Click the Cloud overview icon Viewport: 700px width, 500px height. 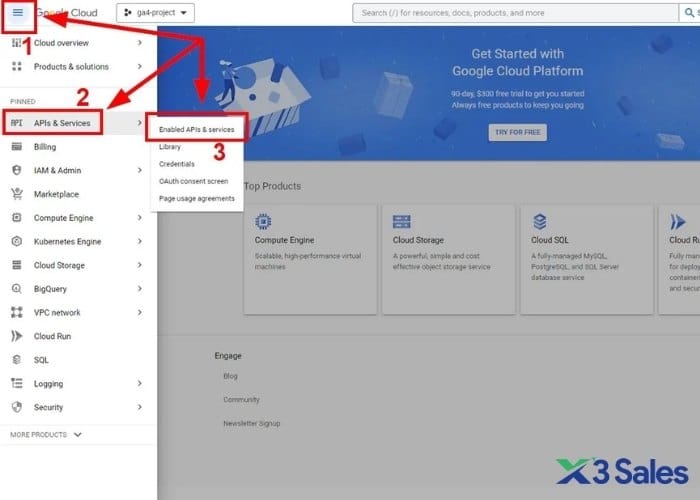click(17, 43)
